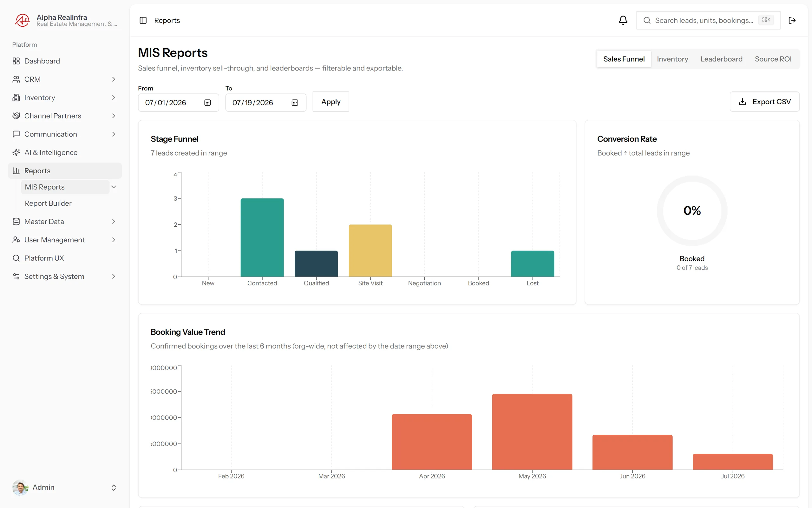This screenshot has height=508, width=812.
Task: Click the Channel Partners handshake icon
Action: [x=16, y=116]
